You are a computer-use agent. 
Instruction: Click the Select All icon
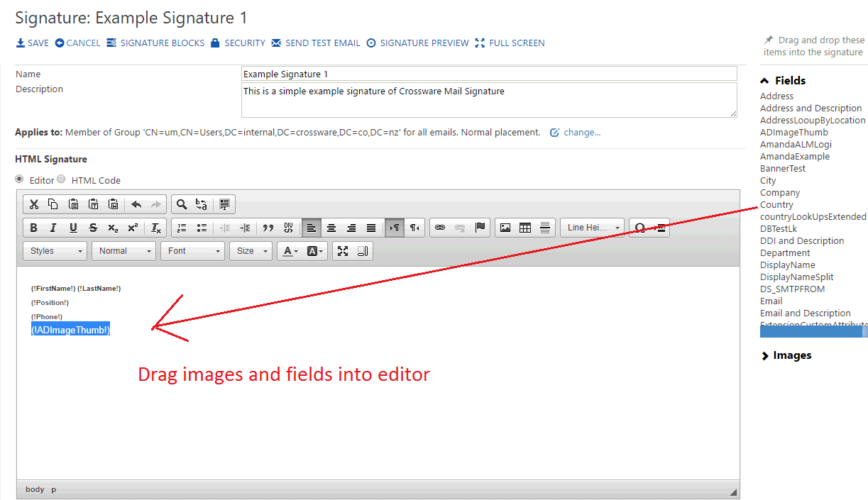(x=224, y=204)
